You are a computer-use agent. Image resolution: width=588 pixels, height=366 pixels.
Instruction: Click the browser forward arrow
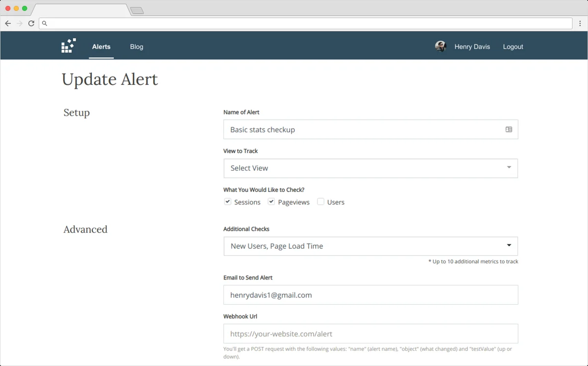[x=20, y=23]
